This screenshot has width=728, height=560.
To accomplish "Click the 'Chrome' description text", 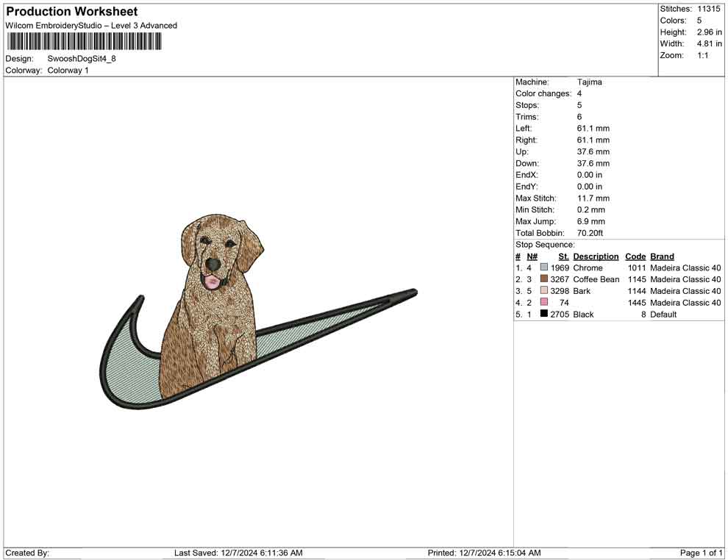I will [x=588, y=268].
